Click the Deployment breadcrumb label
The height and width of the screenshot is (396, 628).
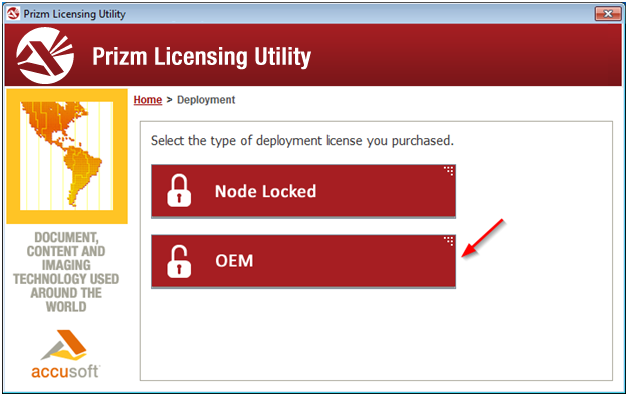point(206,100)
